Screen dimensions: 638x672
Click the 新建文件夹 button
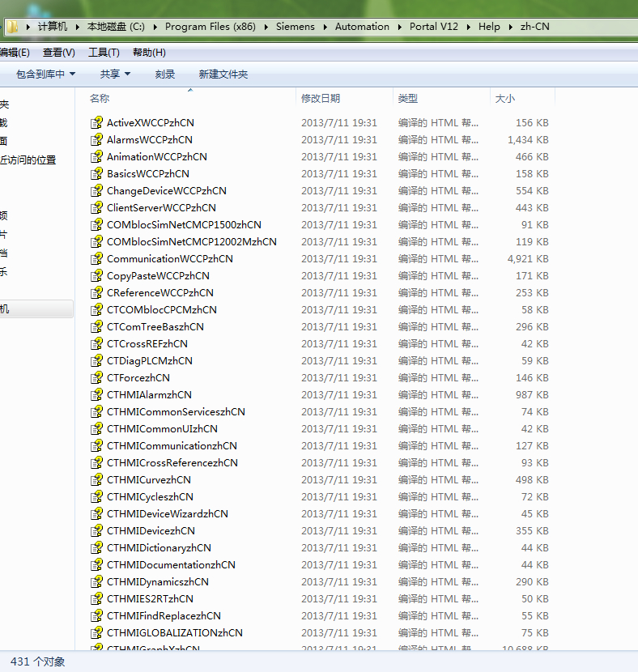(x=223, y=74)
